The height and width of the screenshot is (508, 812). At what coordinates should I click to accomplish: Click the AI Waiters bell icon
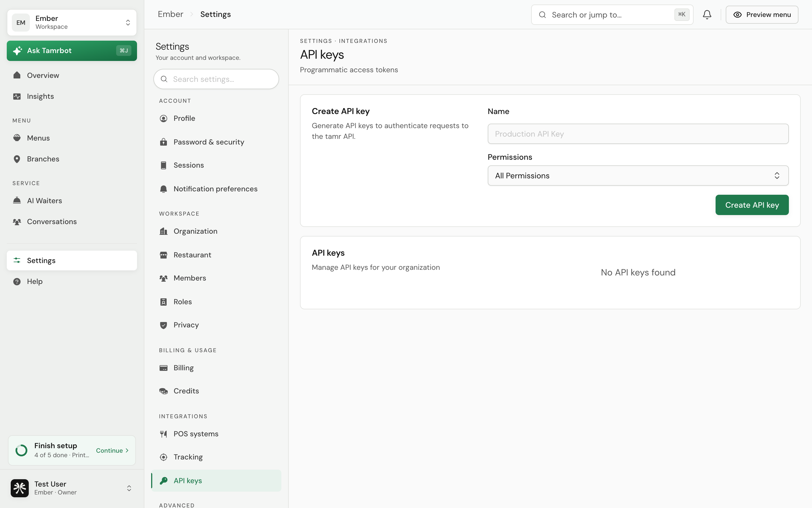(x=17, y=201)
